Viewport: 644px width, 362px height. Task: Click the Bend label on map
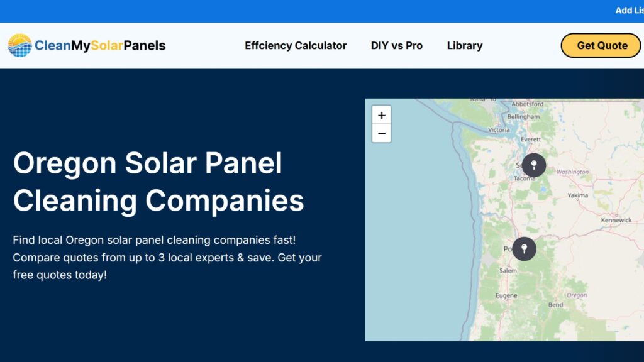coord(555,305)
